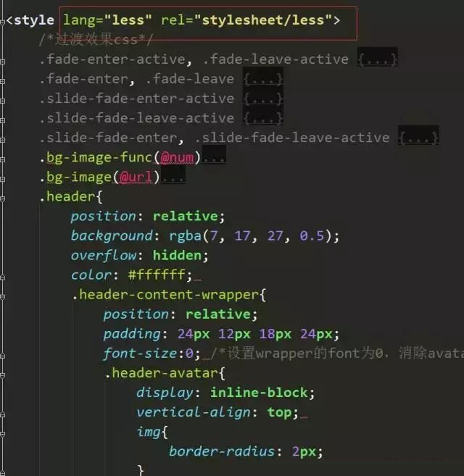The height and width of the screenshot is (476, 464).
Task: Click the inline-block value
Action: (259, 393)
